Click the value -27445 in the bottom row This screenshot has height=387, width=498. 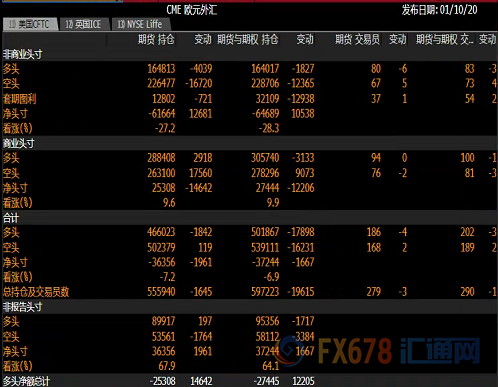pyautogui.click(x=266, y=381)
